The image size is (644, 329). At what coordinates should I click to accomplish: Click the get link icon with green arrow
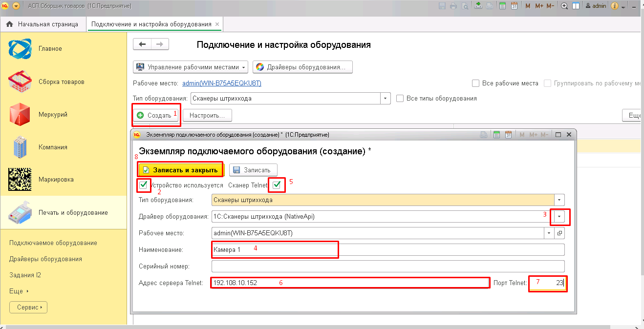478,6
